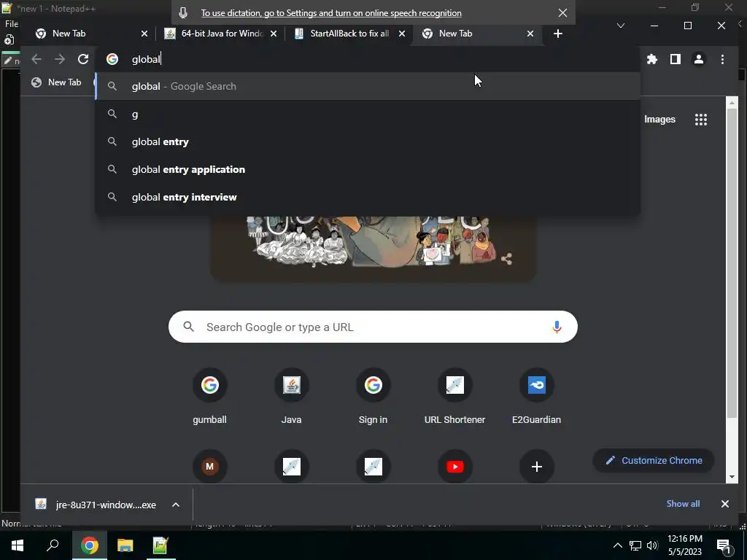Share the Google doodle via share icon

click(x=506, y=259)
